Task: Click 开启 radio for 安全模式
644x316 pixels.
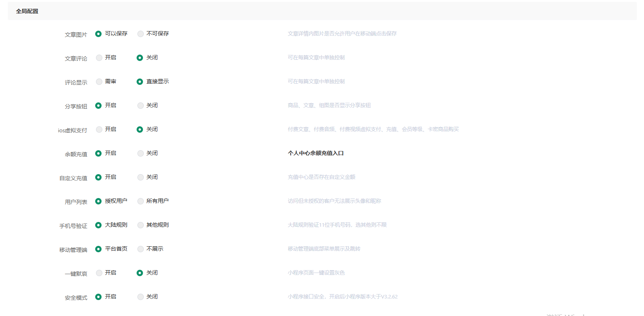Action: (x=98, y=297)
